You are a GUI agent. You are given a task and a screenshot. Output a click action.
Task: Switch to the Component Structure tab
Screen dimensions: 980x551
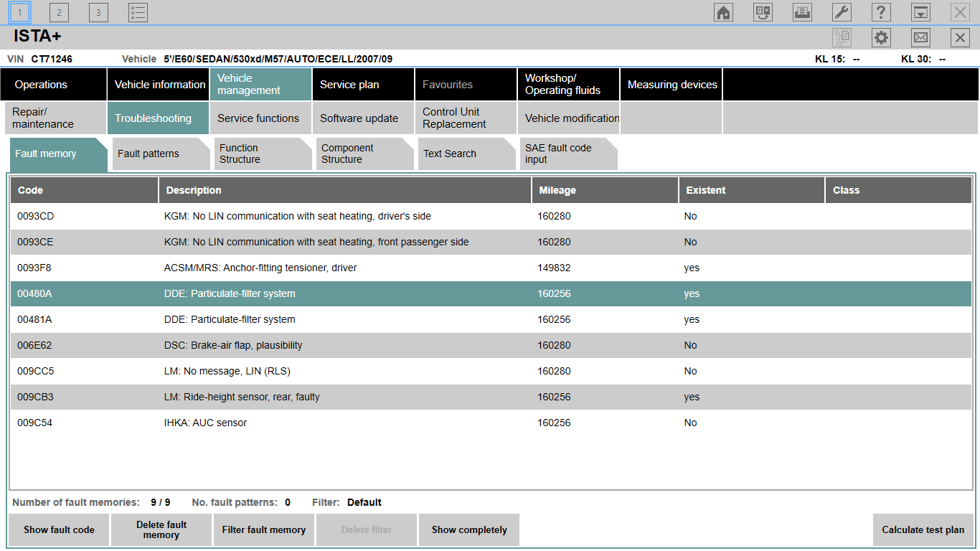[365, 154]
